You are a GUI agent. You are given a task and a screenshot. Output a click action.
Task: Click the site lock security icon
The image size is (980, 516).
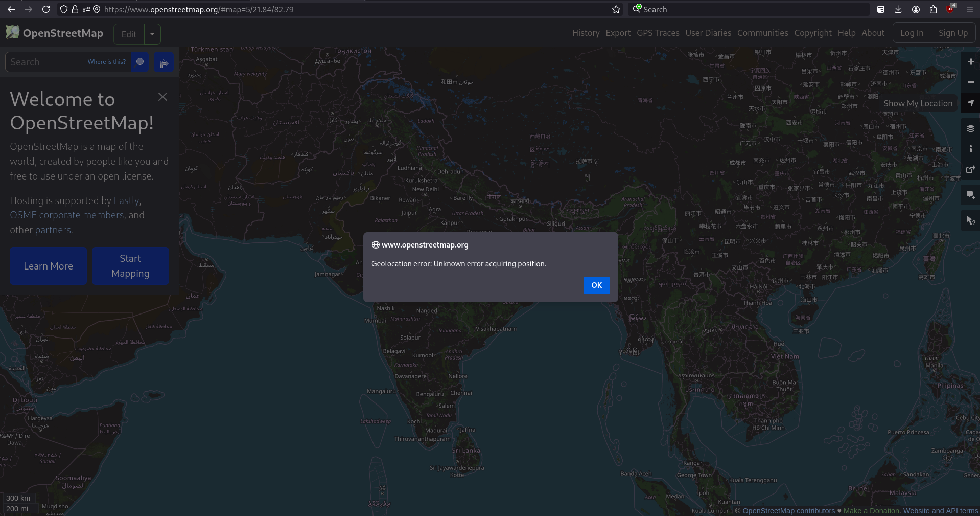click(75, 9)
